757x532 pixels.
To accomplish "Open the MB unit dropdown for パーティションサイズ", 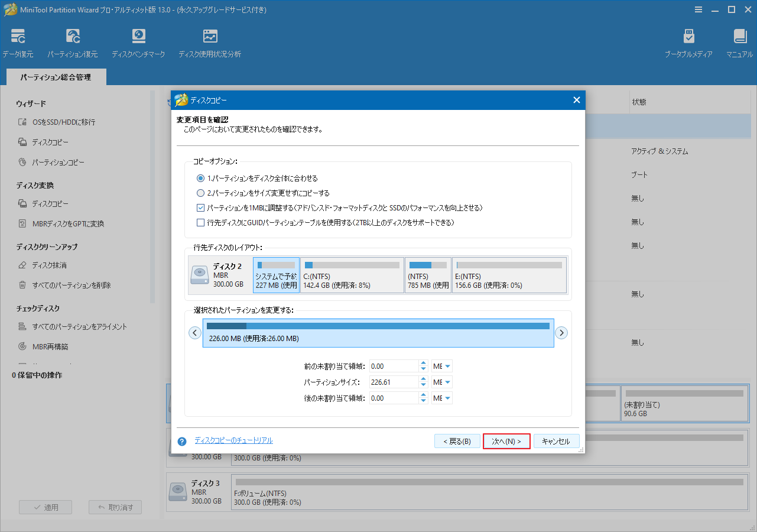I will [441, 382].
